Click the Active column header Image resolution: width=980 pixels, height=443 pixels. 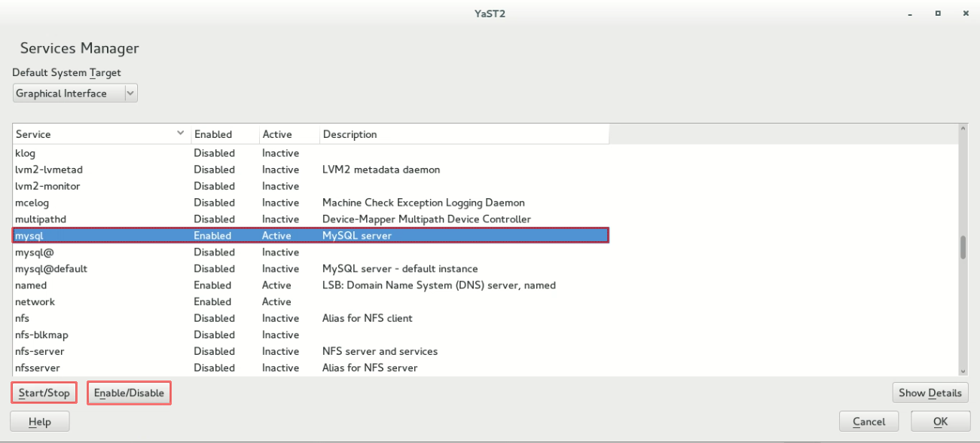pyautogui.click(x=276, y=133)
